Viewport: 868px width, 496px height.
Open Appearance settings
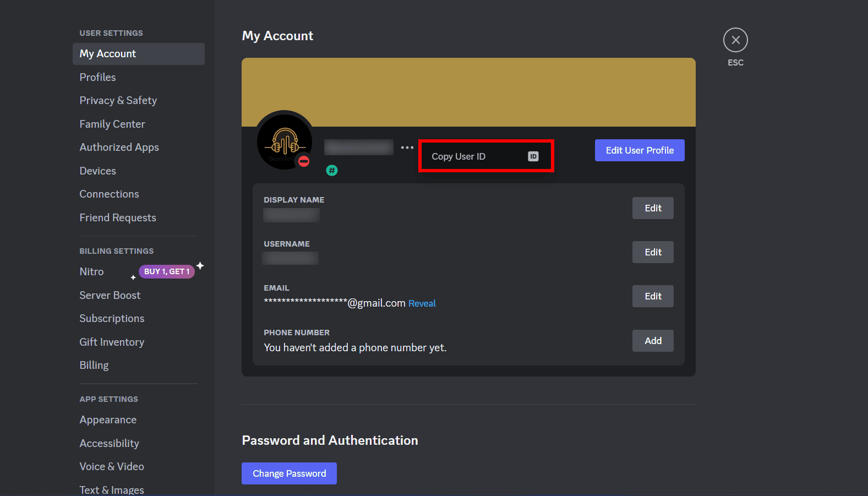(x=139, y=420)
